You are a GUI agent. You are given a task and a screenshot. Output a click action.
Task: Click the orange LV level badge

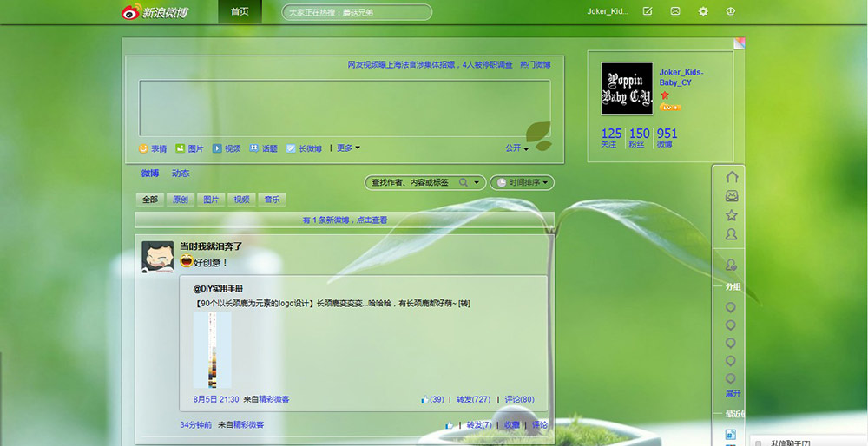coord(670,108)
